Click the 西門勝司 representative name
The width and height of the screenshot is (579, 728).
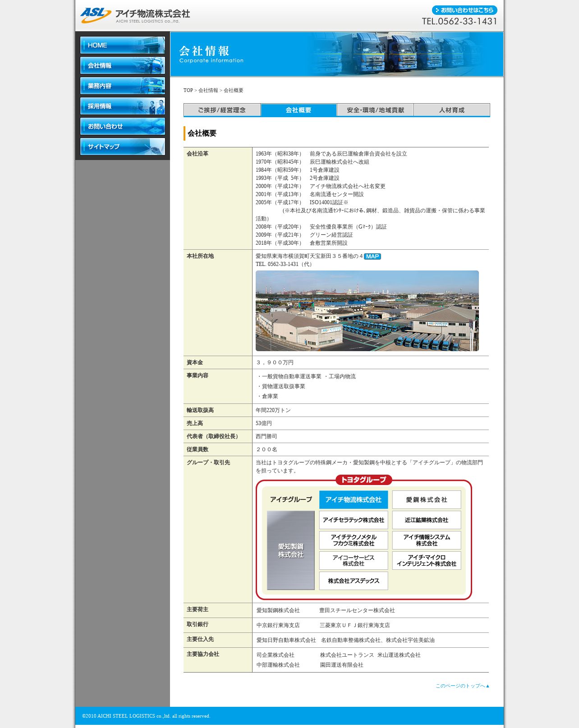tap(267, 436)
